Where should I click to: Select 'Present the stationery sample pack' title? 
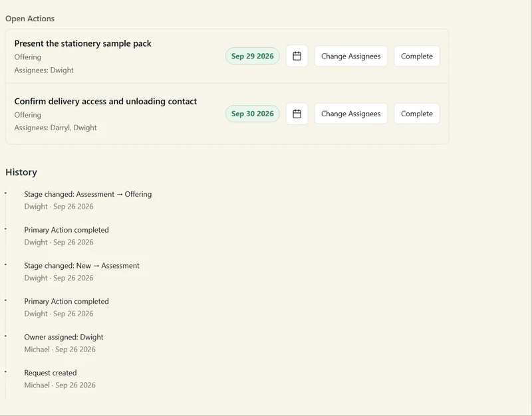pyautogui.click(x=82, y=43)
